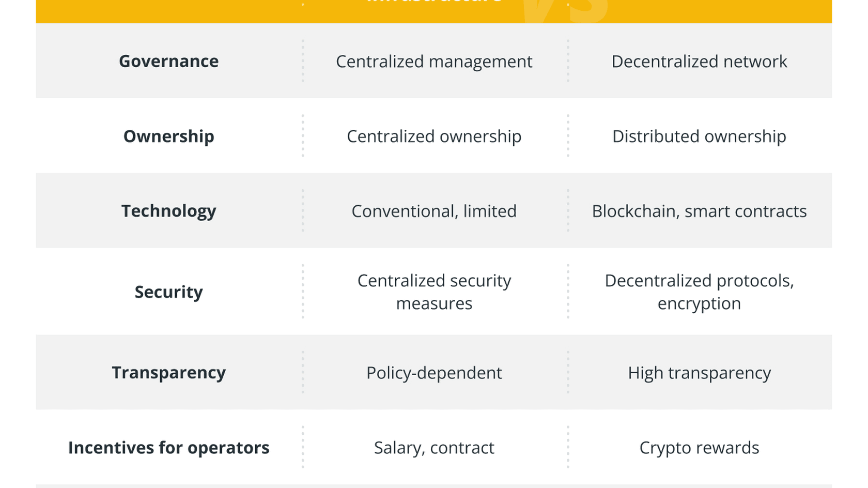Select the 'Conventional, limited' cell

tap(434, 211)
